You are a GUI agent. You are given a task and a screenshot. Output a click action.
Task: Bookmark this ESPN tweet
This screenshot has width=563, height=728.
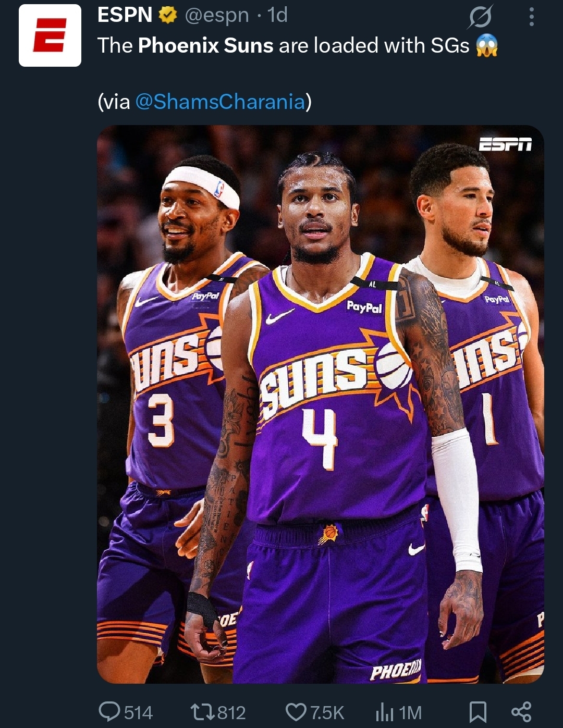(x=478, y=712)
